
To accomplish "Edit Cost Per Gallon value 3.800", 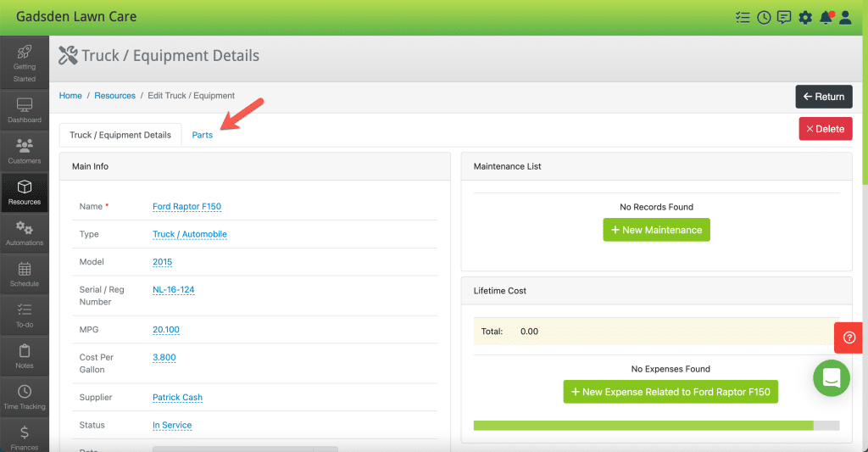I will click(164, 357).
